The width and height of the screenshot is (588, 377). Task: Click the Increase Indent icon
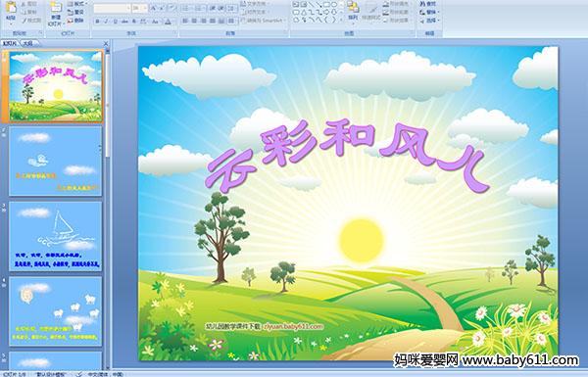tap(220, 8)
